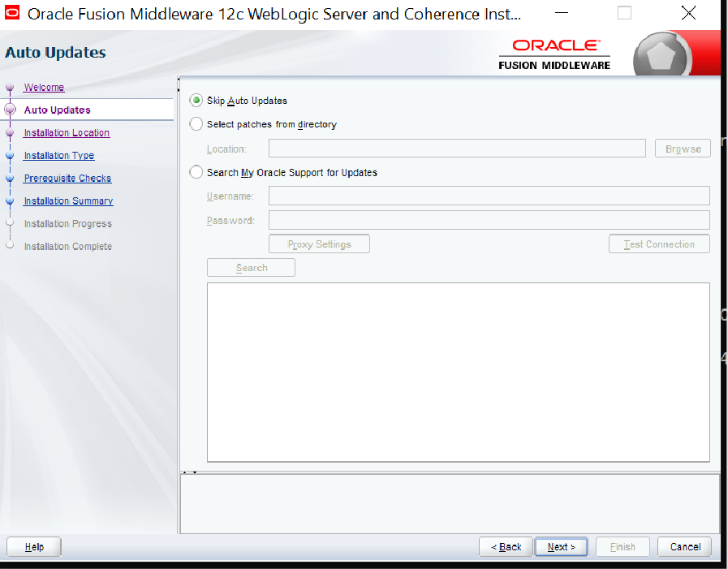Click the Oracle icon in title bar
Image resolution: width=728 pixels, height=569 pixels.
[12, 13]
